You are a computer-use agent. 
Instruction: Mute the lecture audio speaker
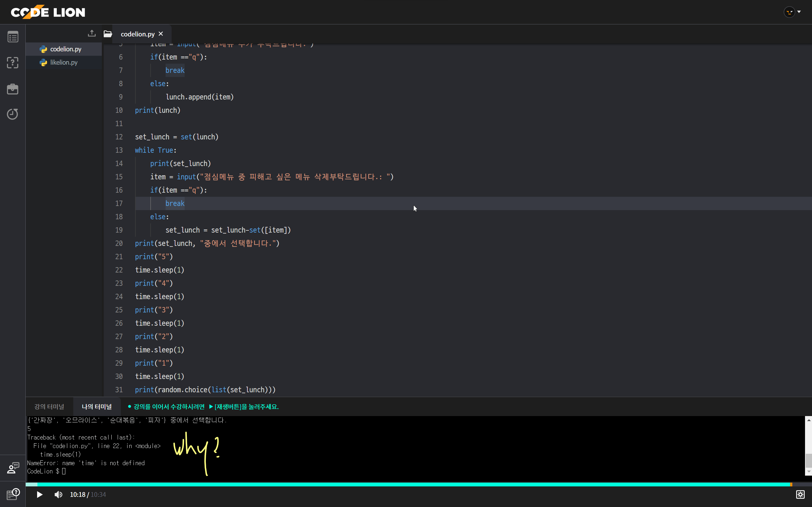coord(58,495)
